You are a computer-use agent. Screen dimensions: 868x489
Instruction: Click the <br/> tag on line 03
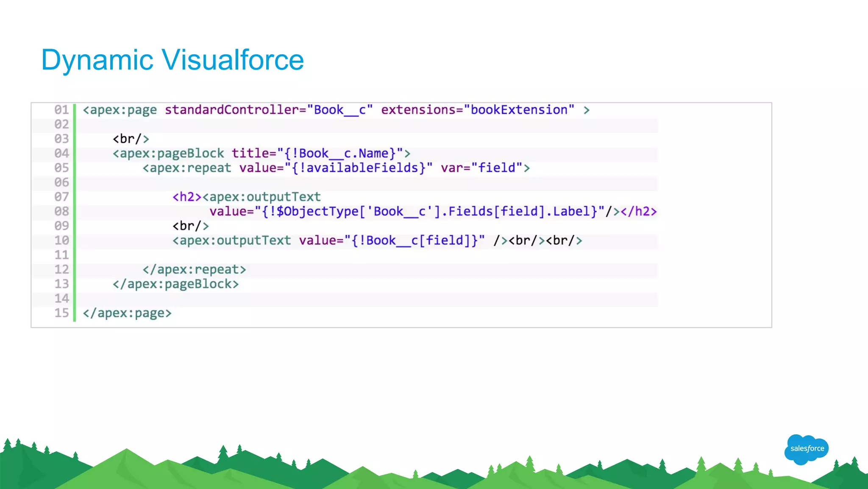[x=131, y=139]
